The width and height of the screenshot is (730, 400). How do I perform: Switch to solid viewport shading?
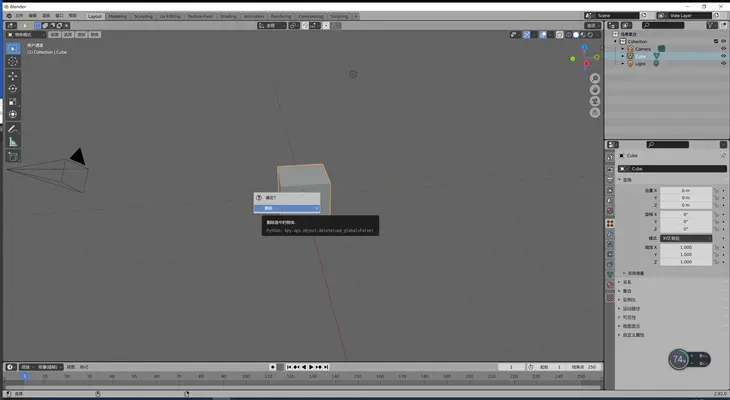(576, 34)
